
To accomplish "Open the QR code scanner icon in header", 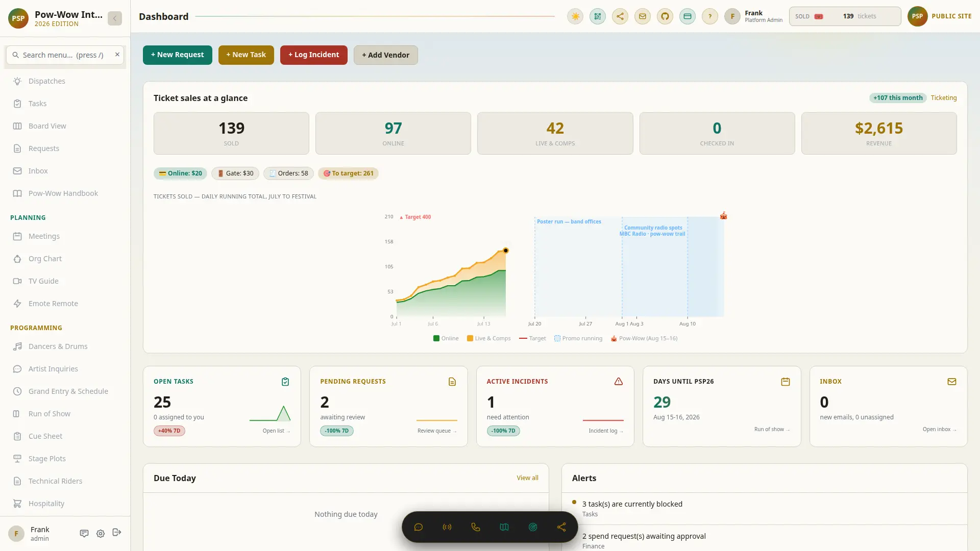I will [598, 16].
